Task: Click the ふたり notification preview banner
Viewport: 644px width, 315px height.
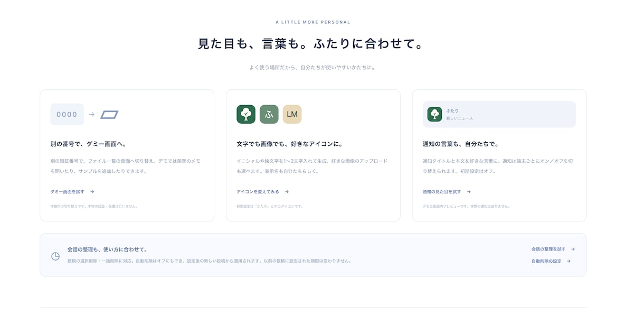Action: click(x=499, y=114)
